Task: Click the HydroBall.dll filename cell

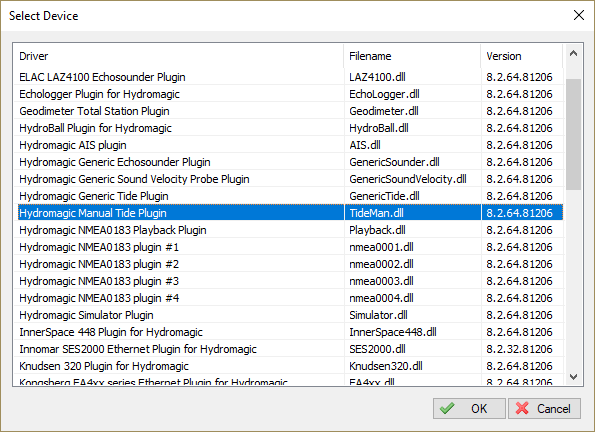Action: (x=379, y=128)
